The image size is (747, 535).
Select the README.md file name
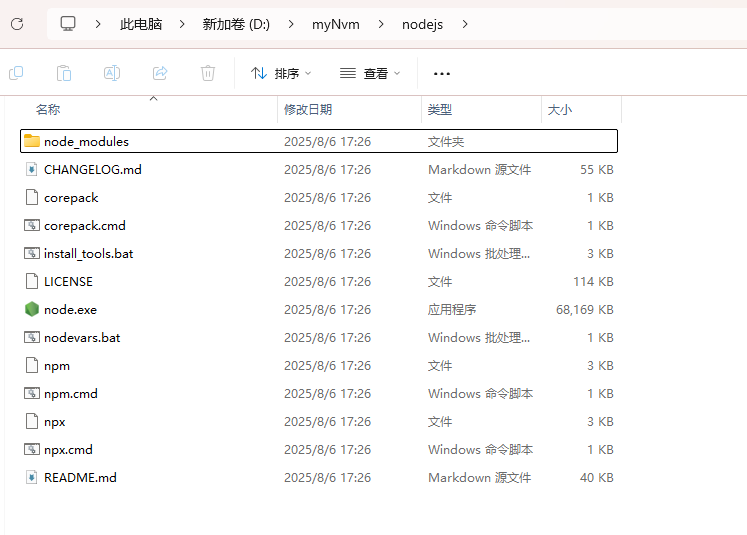click(80, 478)
